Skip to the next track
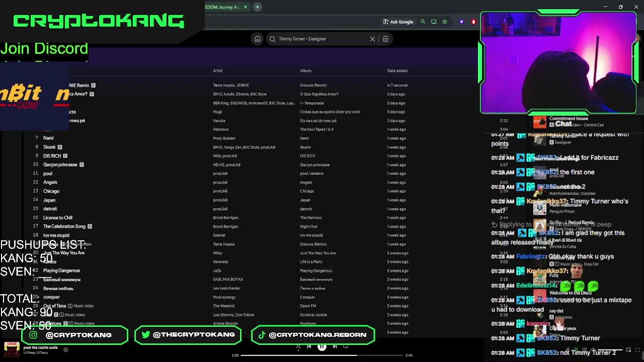The width and height of the screenshot is (644, 362). point(335,346)
